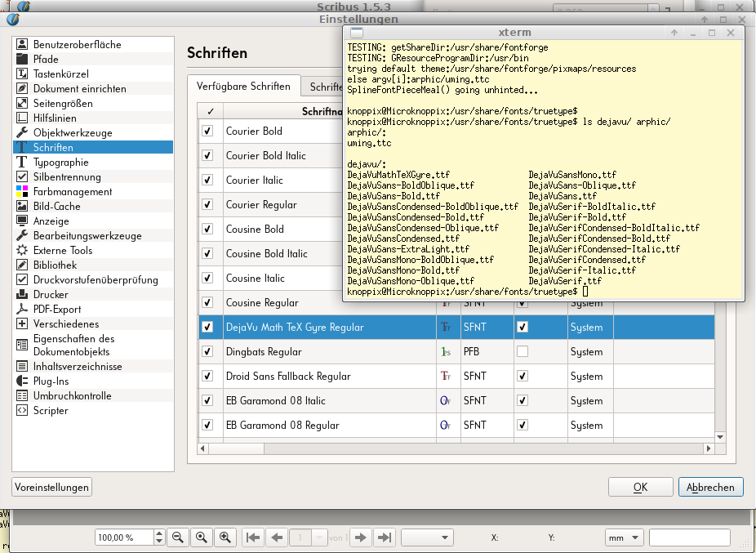The height and width of the screenshot is (553, 756).
Task: Open Anzeige monitor icon
Action: [22, 221]
